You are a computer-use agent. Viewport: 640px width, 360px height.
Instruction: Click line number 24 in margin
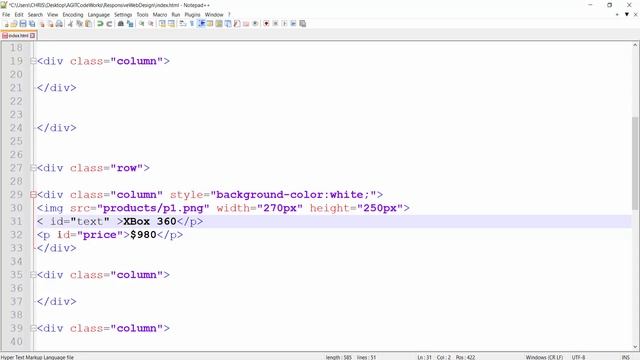point(16,128)
